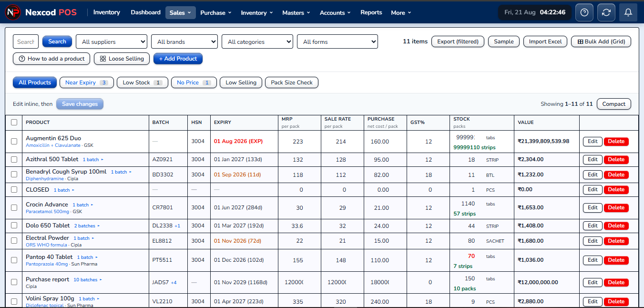Select the Near Expiry filter tab

pos(87,82)
